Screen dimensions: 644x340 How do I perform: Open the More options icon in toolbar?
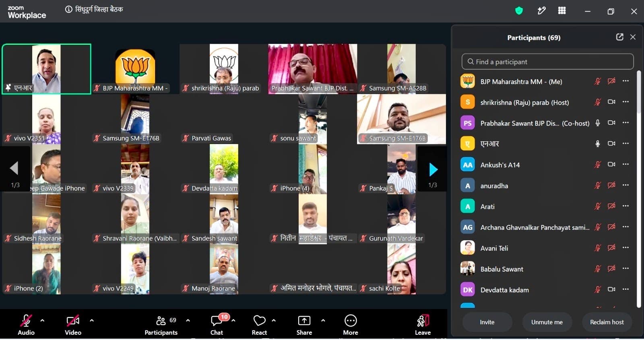pos(351,324)
